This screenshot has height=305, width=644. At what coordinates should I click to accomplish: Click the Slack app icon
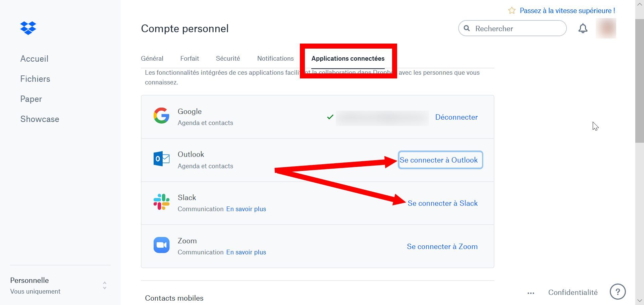point(161,202)
